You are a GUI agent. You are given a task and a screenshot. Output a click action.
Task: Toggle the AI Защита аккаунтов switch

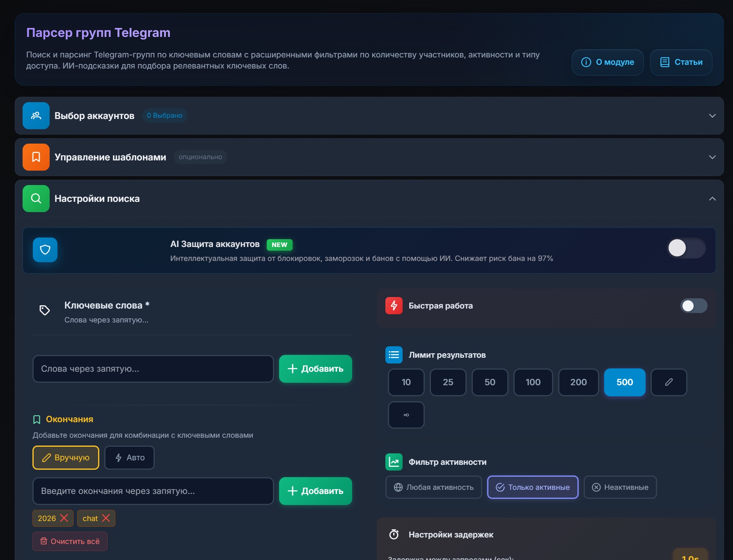pyautogui.click(x=687, y=248)
